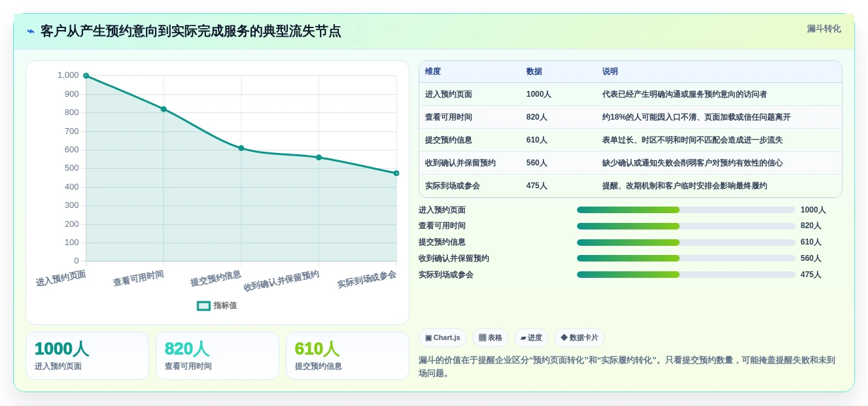
Task: Click the 实际到场或参会 progress bar
Action: click(686, 275)
